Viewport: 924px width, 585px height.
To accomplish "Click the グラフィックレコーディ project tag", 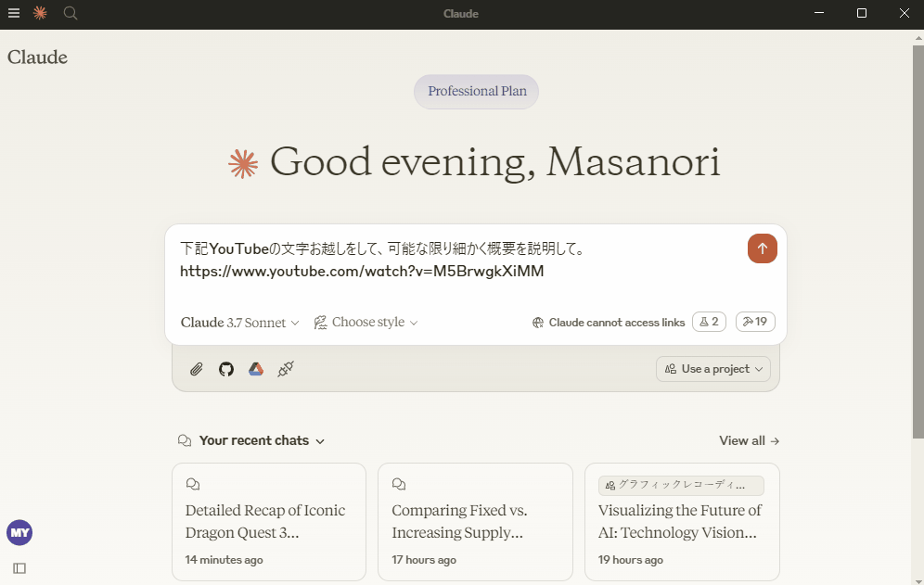I will pos(681,486).
